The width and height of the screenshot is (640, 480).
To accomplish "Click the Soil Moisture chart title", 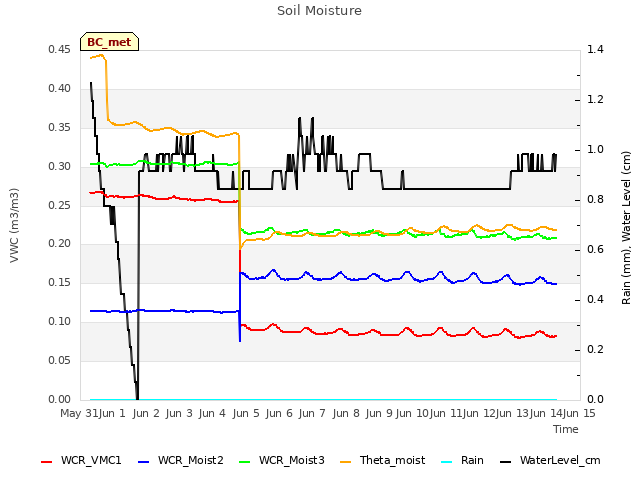I will 319,11.
